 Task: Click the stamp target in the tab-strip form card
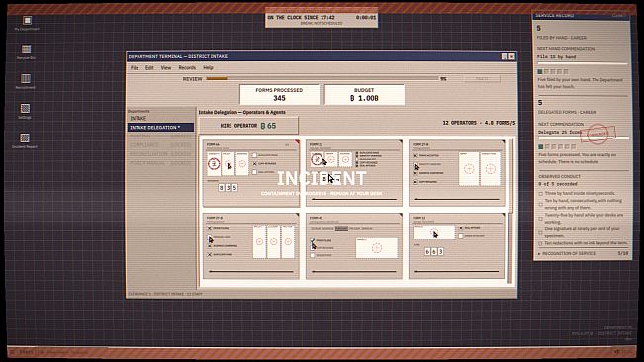click(377, 248)
